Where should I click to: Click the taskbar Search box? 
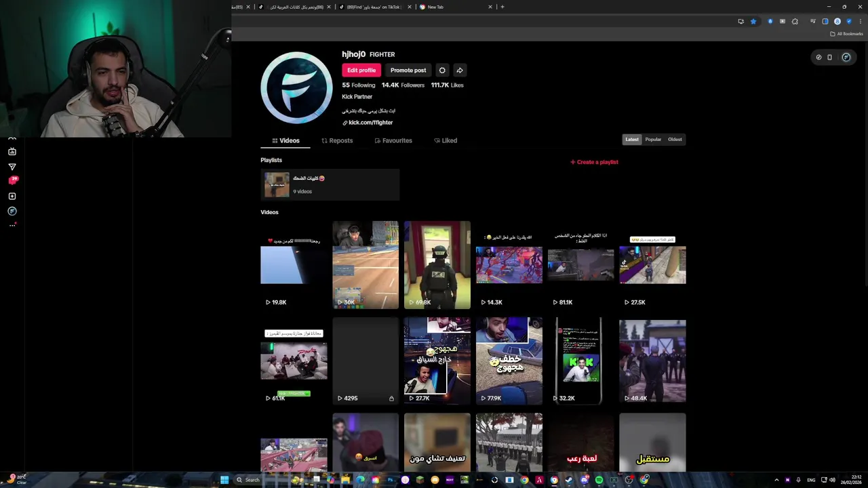coord(260,480)
